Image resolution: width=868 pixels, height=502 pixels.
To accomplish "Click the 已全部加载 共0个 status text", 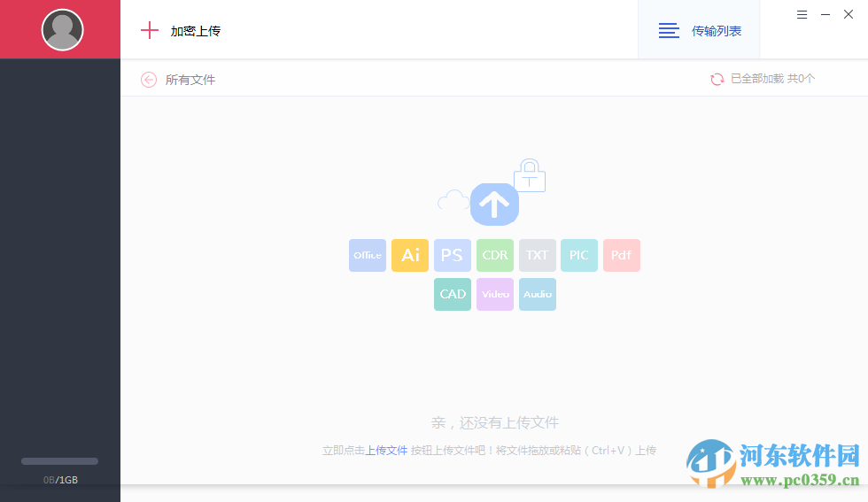I will pyautogui.click(x=772, y=79).
